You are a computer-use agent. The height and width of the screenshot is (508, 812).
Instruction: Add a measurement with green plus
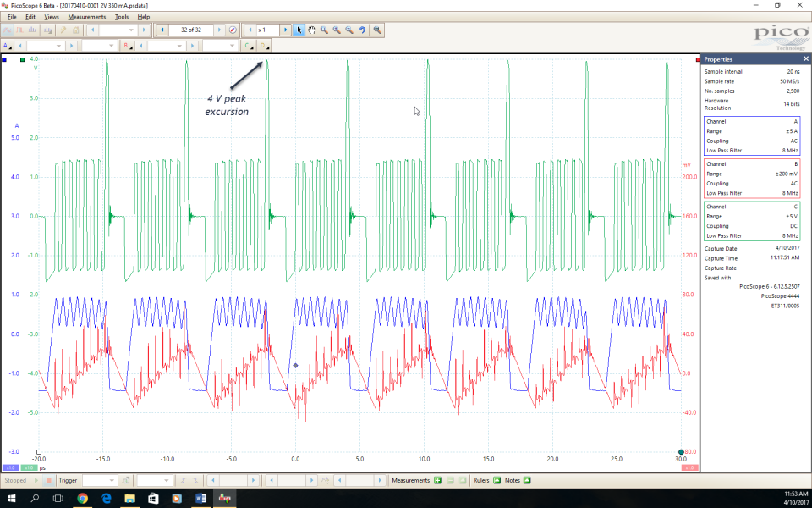pyautogui.click(x=437, y=480)
